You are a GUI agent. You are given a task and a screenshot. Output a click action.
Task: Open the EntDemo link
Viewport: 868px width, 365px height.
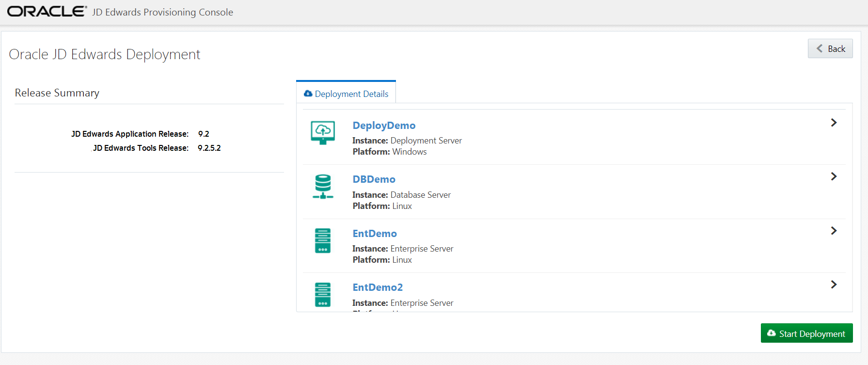pyautogui.click(x=375, y=234)
